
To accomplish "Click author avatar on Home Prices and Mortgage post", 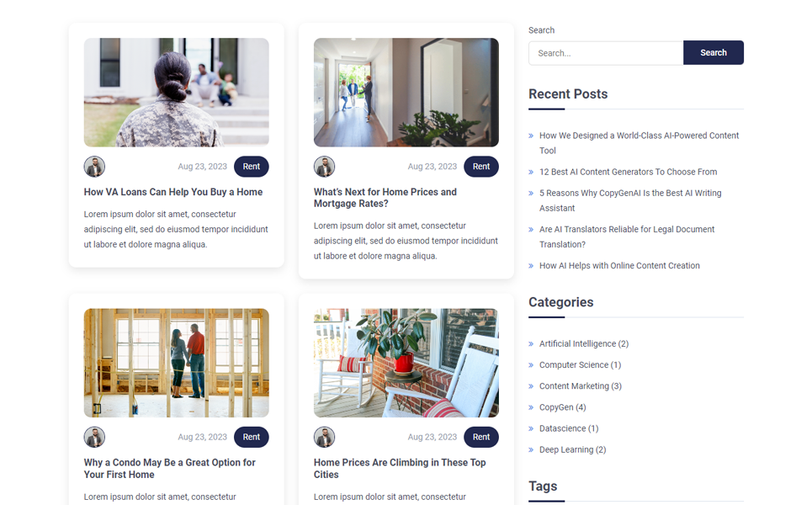I will pyautogui.click(x=324, y=167).
